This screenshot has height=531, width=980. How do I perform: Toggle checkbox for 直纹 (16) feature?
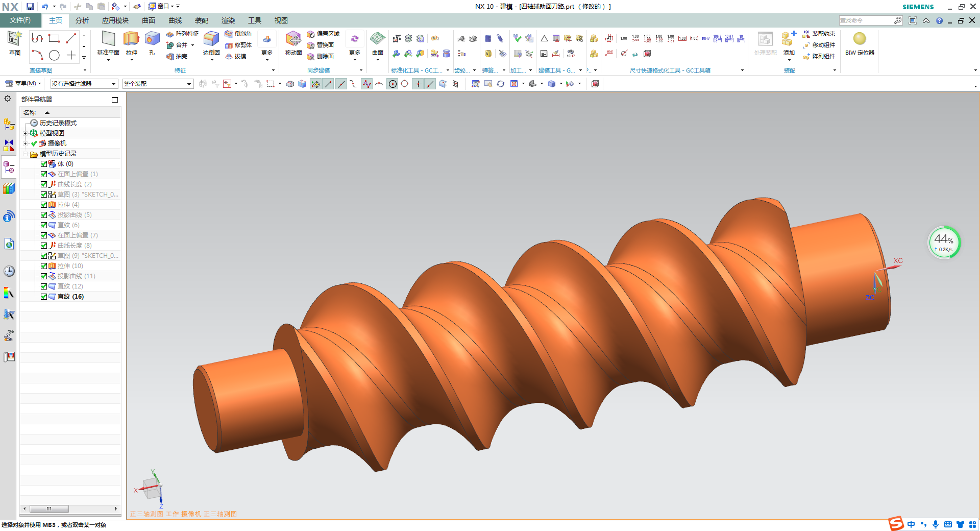[x=44, y=297]
